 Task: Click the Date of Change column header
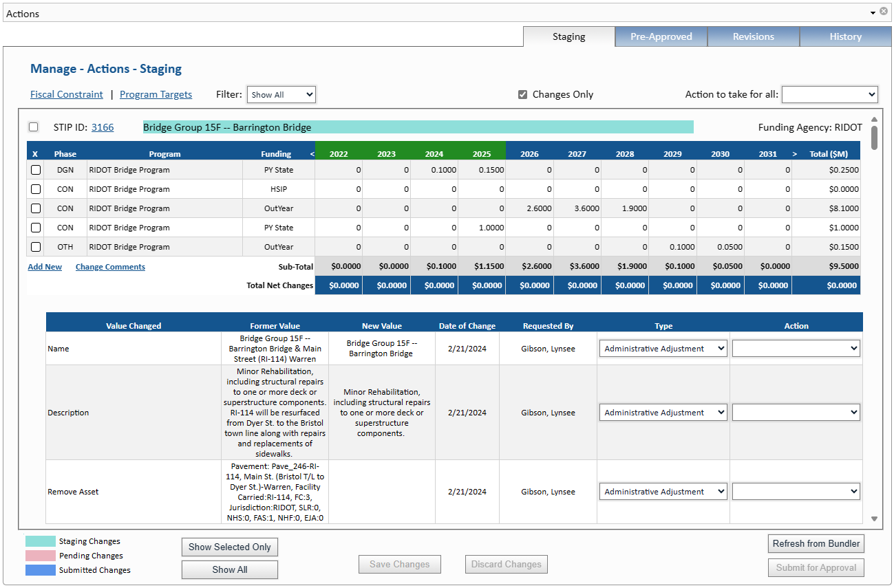[x=467, y=326]
